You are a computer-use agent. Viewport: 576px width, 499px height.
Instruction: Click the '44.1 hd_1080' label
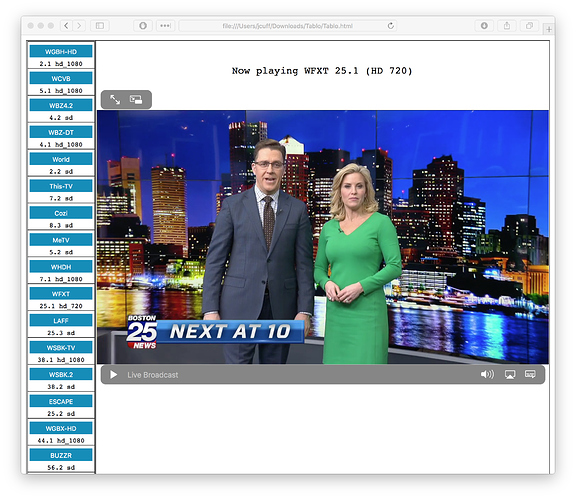tap(61, 440)
